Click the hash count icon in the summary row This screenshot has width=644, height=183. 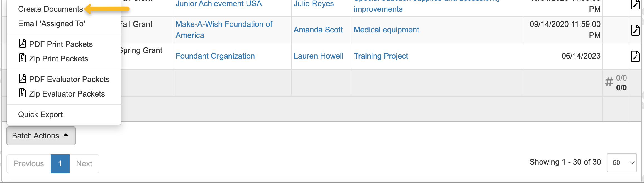pyautogui.click(x=609, y=82)
